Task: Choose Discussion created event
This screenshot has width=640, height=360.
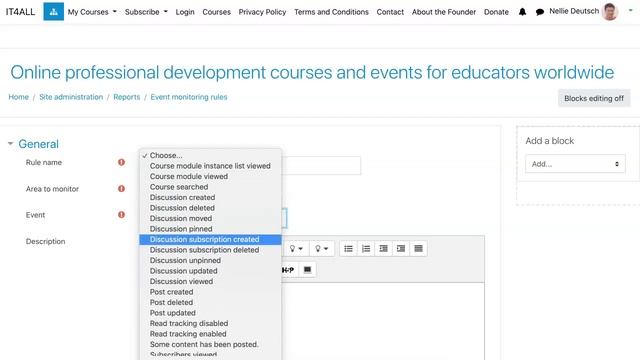Action: click(x=210, y=198)
